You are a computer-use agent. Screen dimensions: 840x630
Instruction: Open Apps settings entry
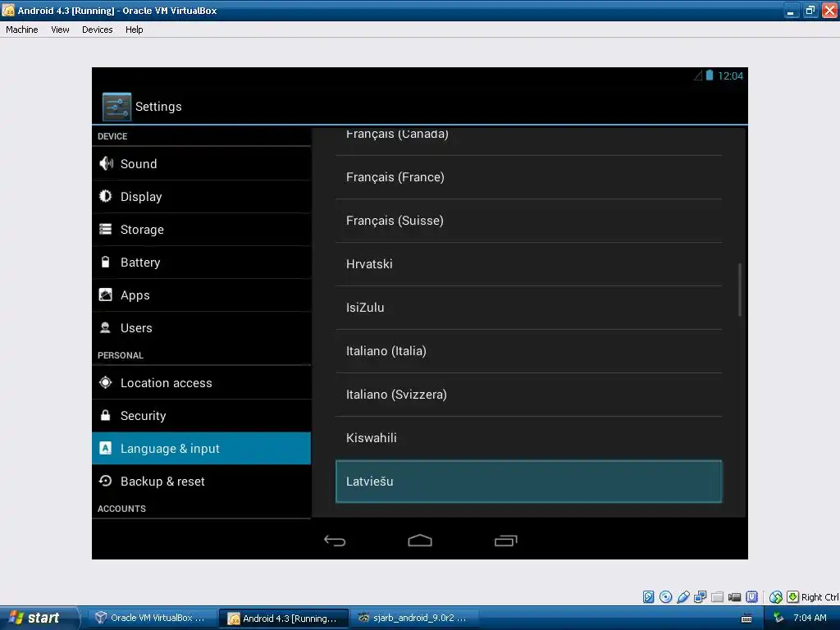(202, 295)
